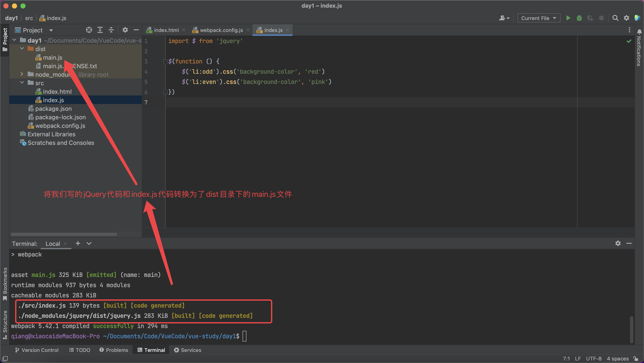
Task: Collapse the dist folder
Action: click(22, 49)
